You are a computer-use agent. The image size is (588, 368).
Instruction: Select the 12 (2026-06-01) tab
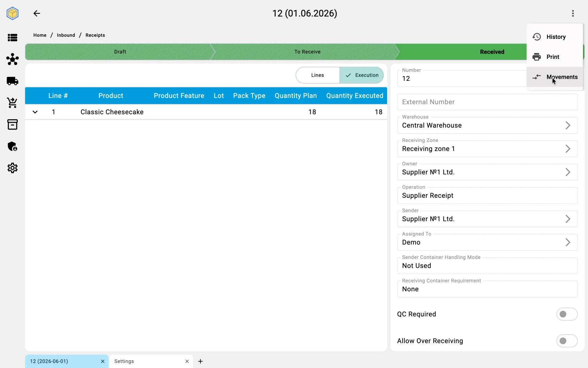pyautogui.click(x=66, y=361)
